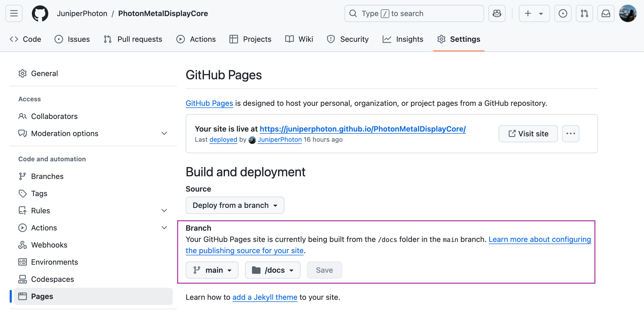
Task: Expand the Rules section chevron
Action: (x=164, y=211)
